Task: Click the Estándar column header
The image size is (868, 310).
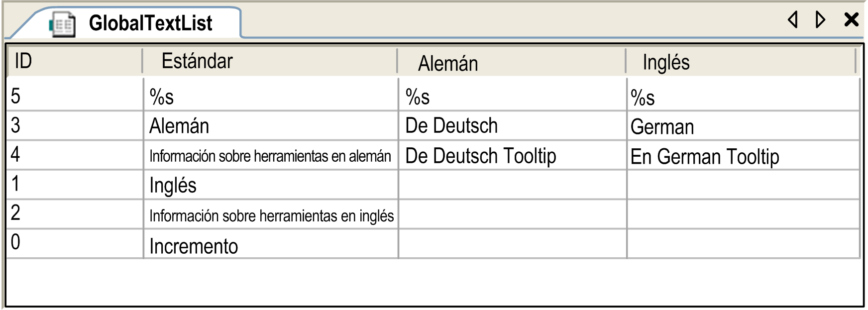Action: (x=270, y=61)
